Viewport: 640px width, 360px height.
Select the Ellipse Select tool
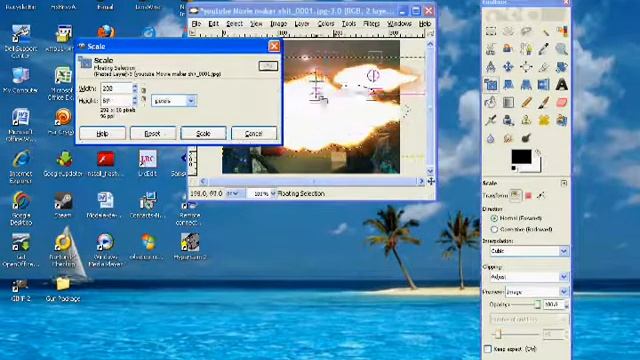(x=508, y=31)
